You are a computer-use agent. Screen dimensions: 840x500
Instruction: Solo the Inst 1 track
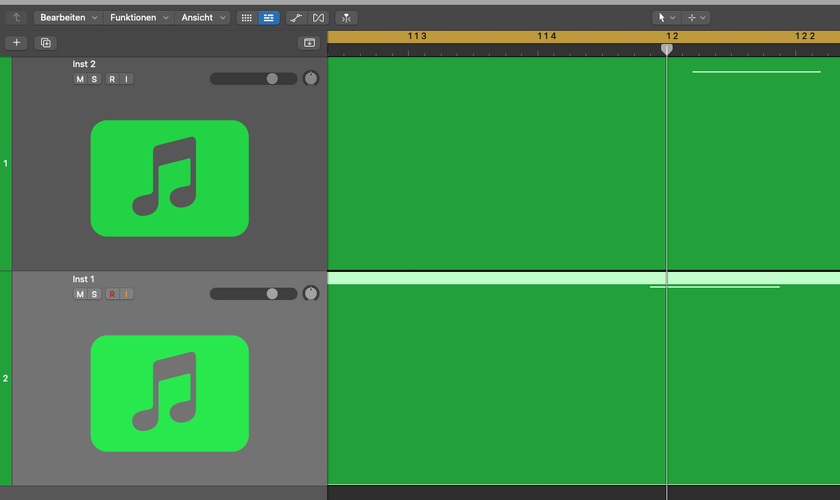coord(94,294)
